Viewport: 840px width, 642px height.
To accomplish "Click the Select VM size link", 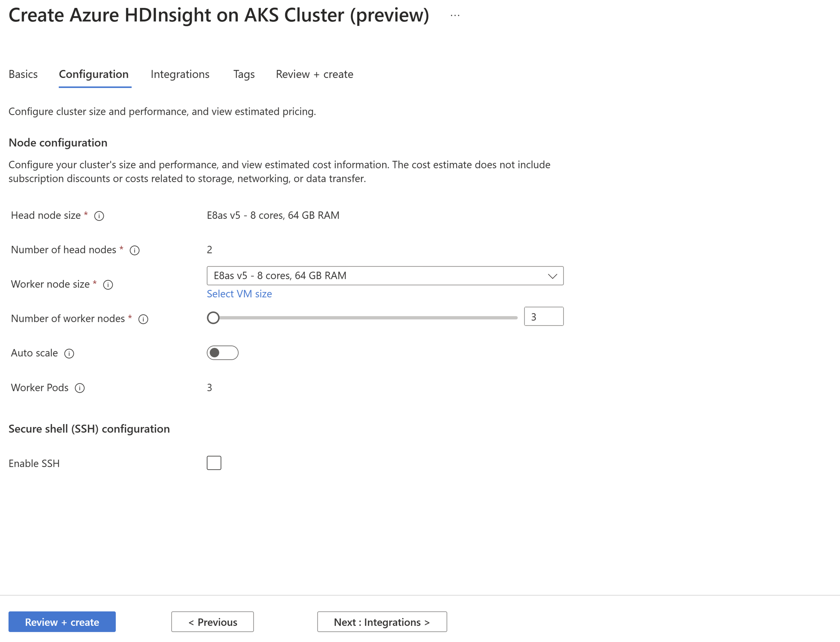I will [239, 293].
